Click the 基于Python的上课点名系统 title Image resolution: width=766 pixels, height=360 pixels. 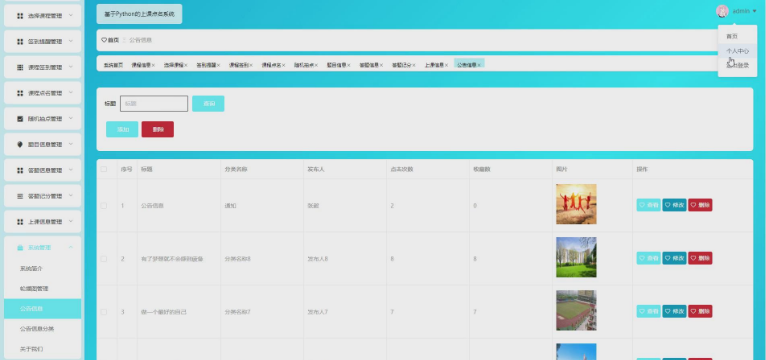click(x=139, y=14)
